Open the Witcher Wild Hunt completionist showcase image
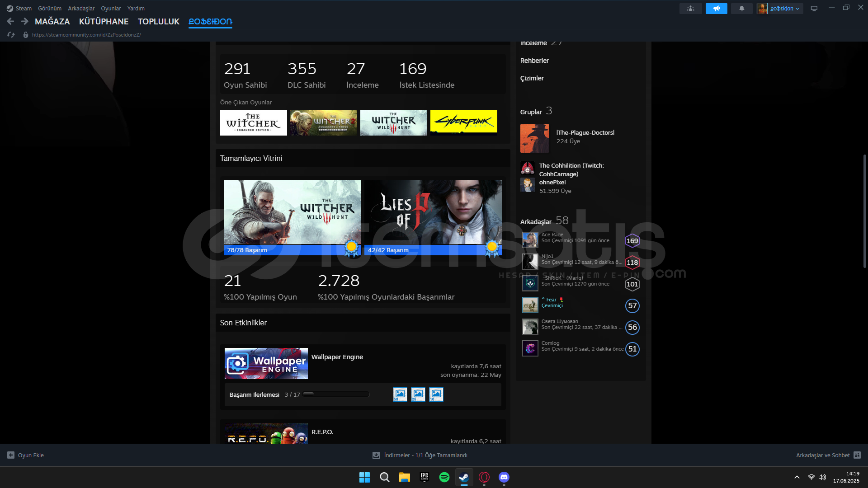The height and width of the screenshot is (488, 868). pos(292,212)
